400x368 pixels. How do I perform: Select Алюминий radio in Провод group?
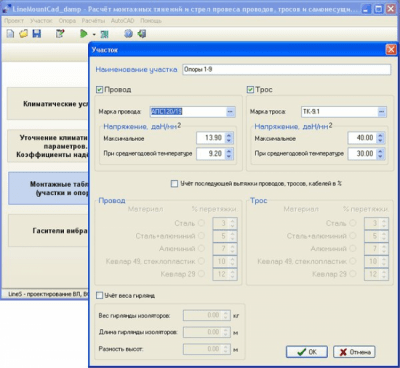tap(201, 248)
